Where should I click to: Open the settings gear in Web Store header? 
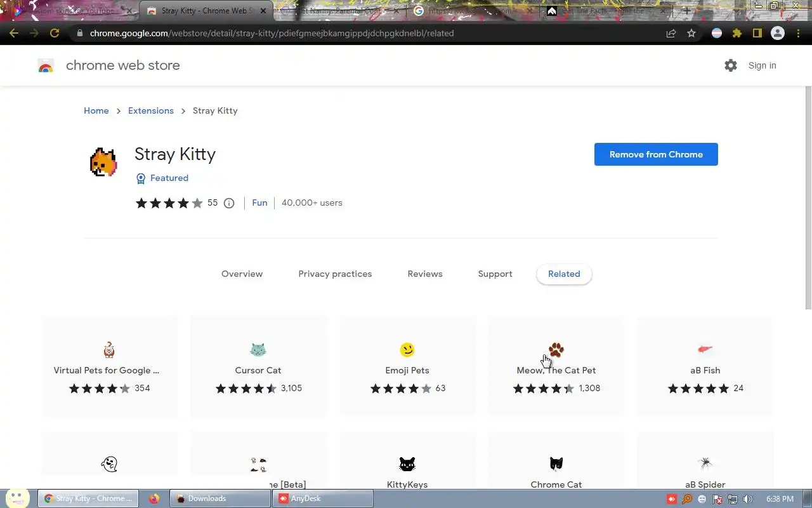[731, 65]
